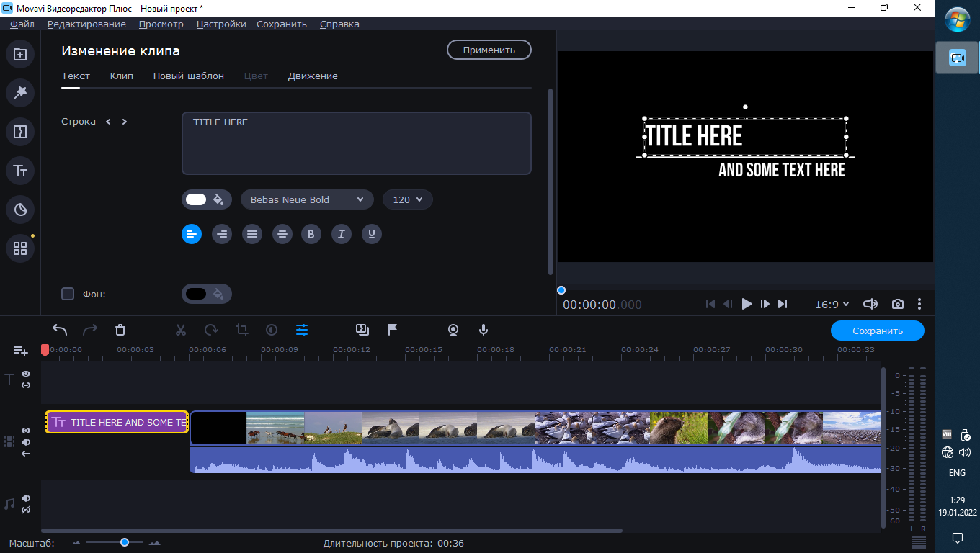Add a marker with the flag icon

pyautogui.click(x=393, y=330)
